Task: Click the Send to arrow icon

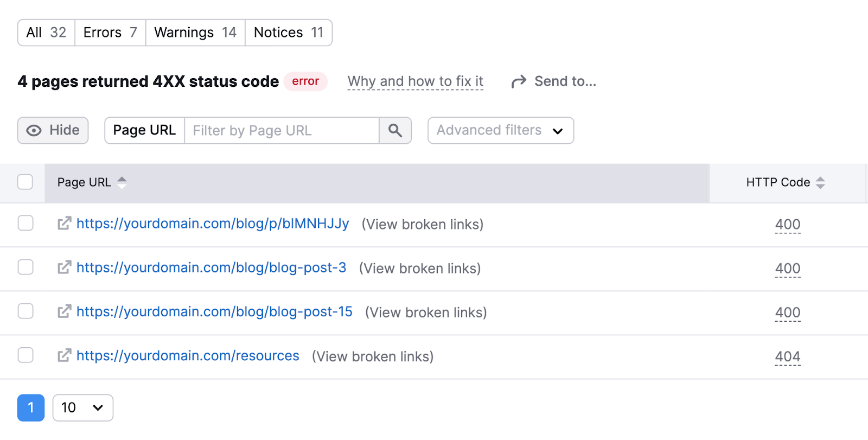Action: click(519, 81)
